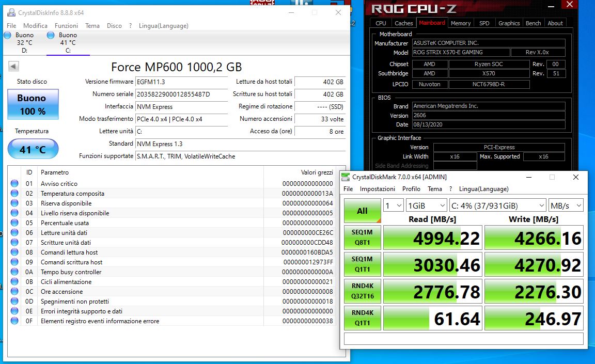The width and height of the screenshot is (595, 364).
Task: Select the D: drive status icon
Action: 8,35
